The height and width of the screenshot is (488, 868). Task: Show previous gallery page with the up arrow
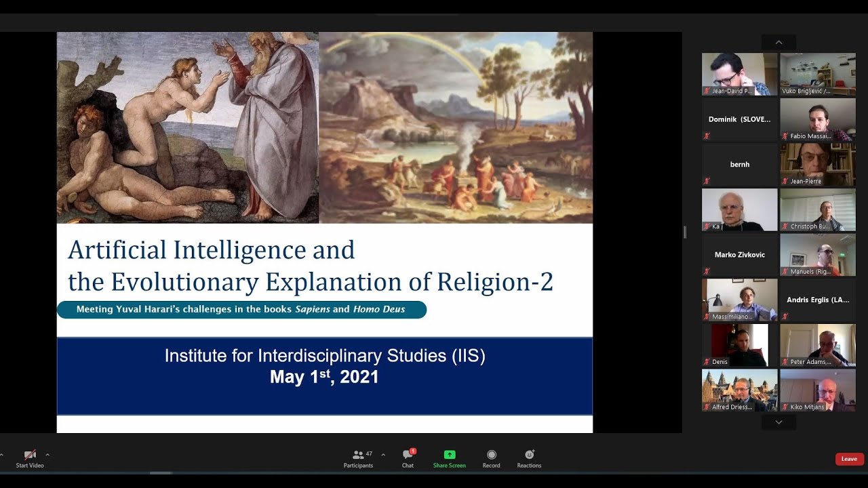click(778, 42)
